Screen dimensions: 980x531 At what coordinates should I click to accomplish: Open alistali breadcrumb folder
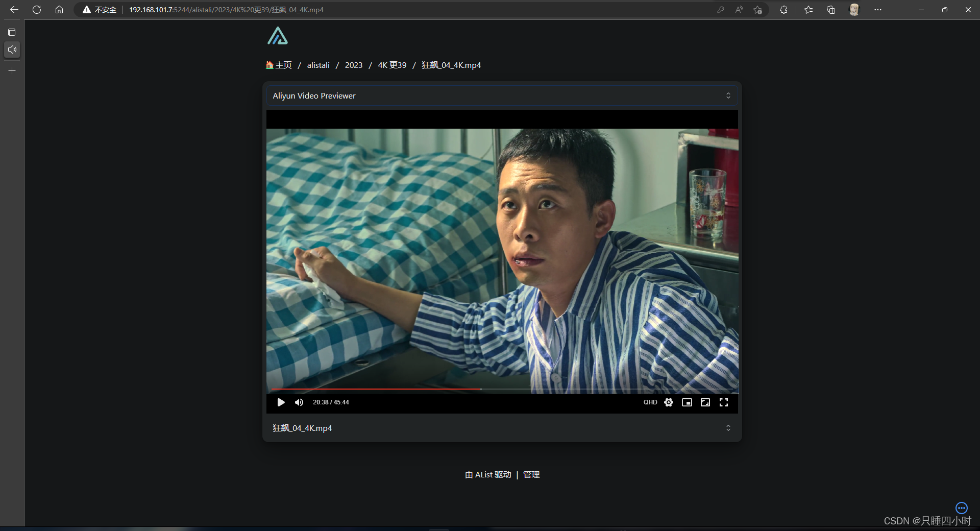point(318,65)
